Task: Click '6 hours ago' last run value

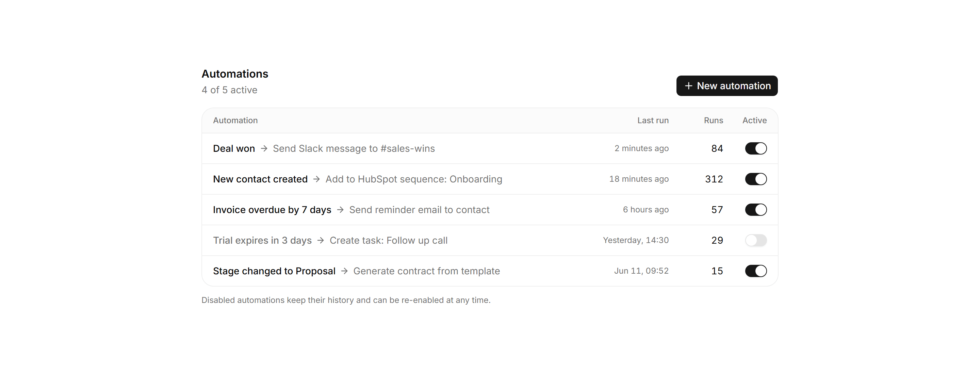Action: (646, 210)
